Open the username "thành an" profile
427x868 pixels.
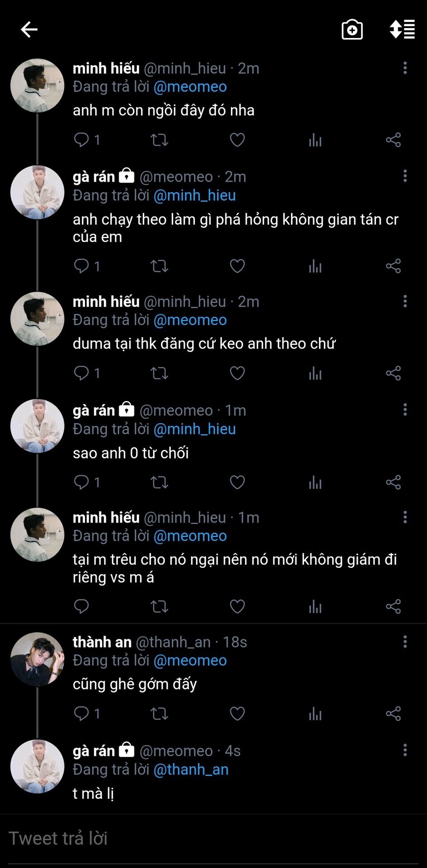coord(102,642)
